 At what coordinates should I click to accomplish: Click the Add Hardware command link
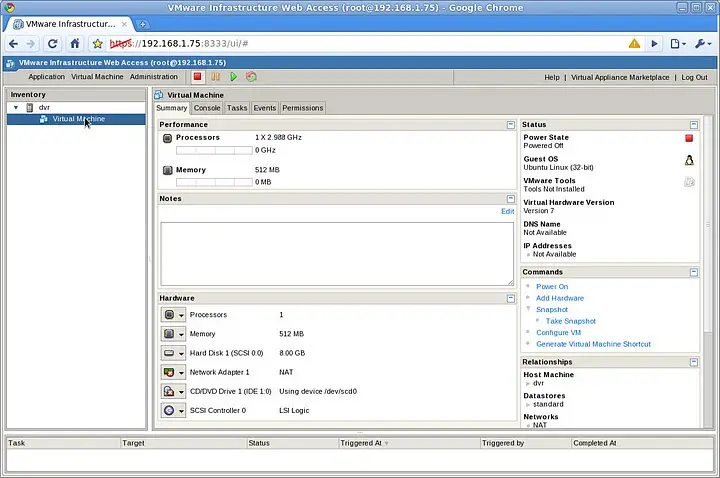(560, 298)
